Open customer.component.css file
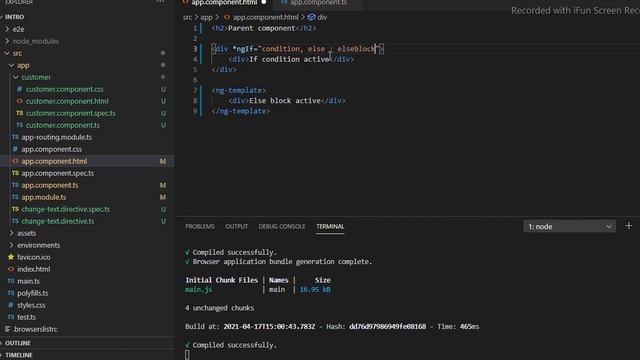 pyautogui.click(x=64, y=89)
